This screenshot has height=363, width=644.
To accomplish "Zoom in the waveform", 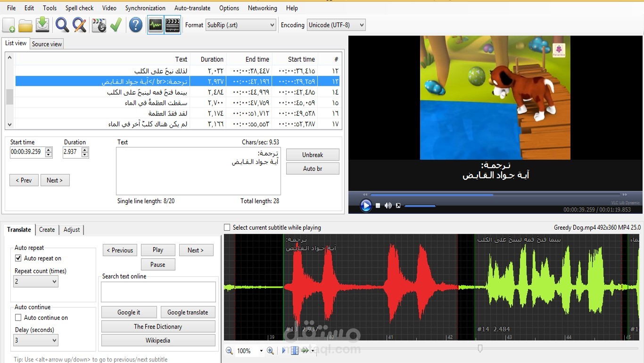I will tap(270, 351).
